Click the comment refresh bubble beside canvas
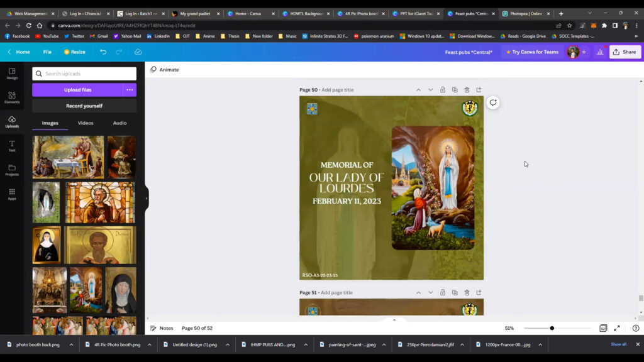This screenshot has height=362, width=644. click(x=493, y=102)
